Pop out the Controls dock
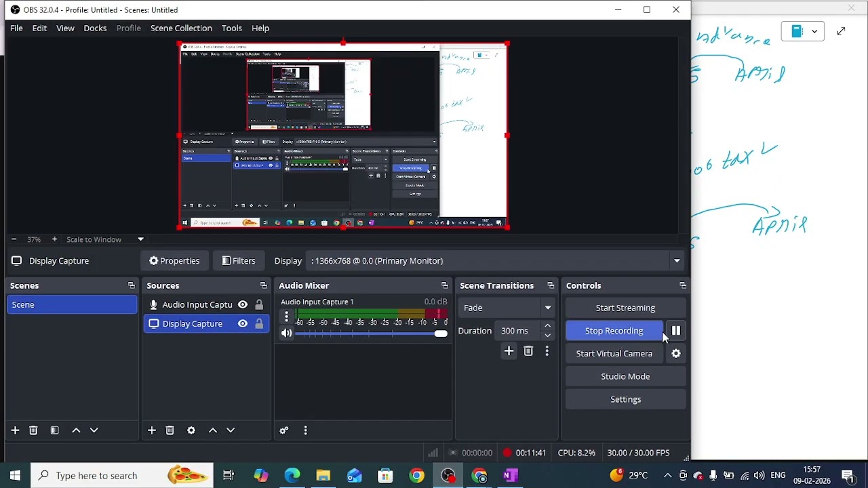Screen dimensions: 868x488 pos(682,286)
